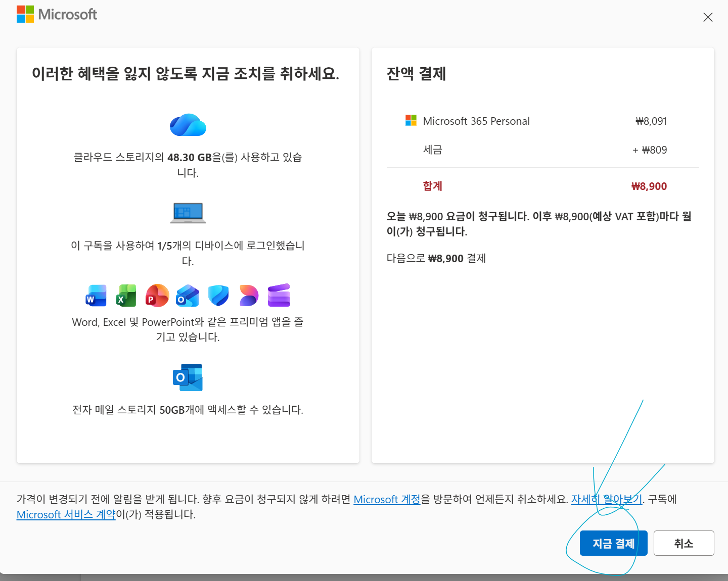Click the Microsoft 365 Personal item name
728x581 pixels.
pos(476,121)
